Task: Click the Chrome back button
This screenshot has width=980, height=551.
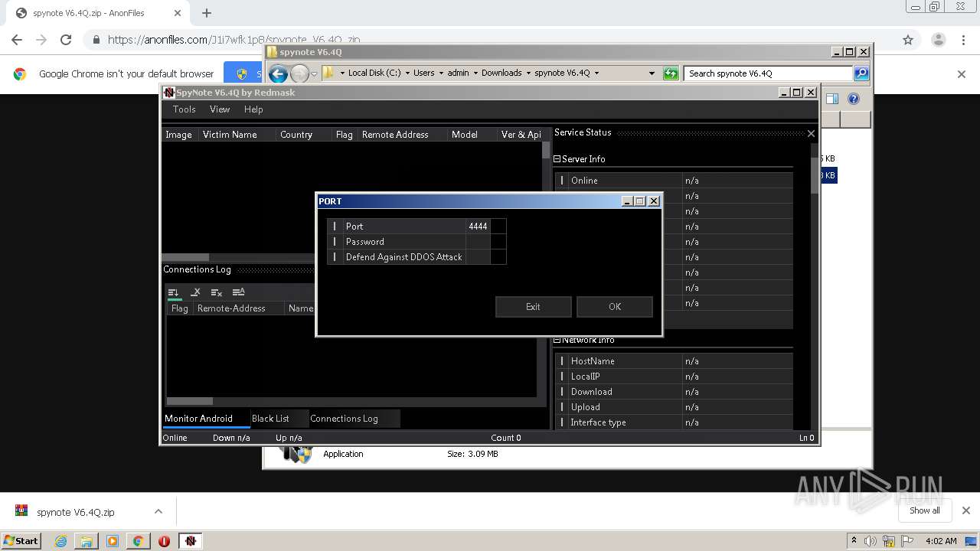Action: click(x=17, y=40)
